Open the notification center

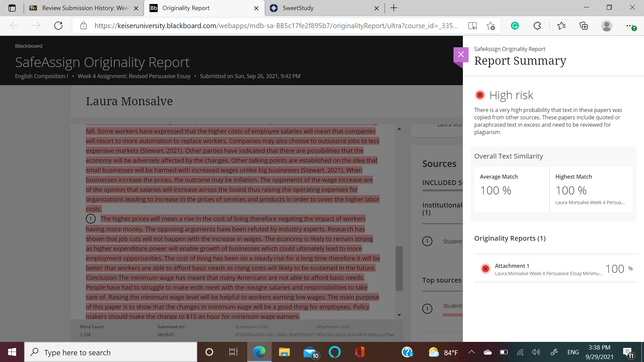(x=629, y=353)
